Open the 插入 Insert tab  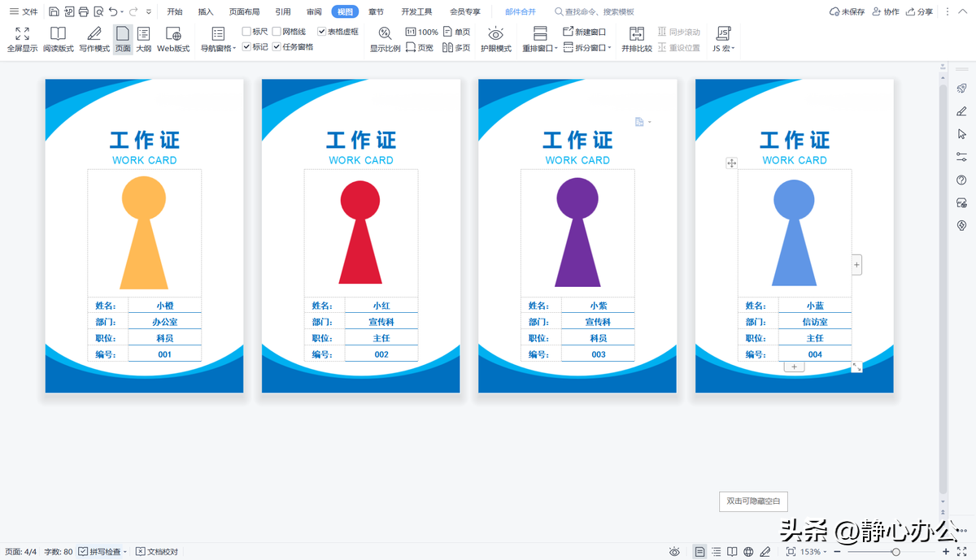tap(206, 12)
